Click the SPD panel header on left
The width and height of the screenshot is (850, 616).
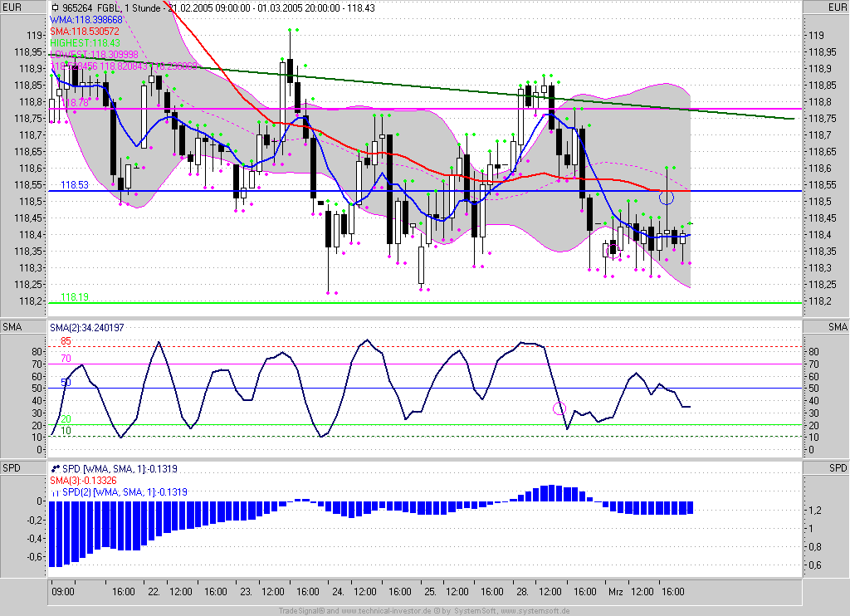click(x=10, y=469)
